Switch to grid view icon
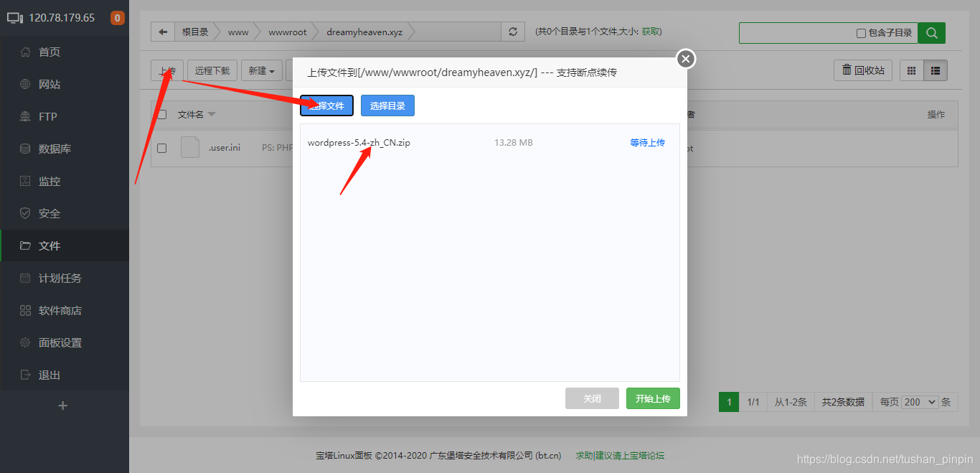The image size is (980, 473). [x=912, y=70]
